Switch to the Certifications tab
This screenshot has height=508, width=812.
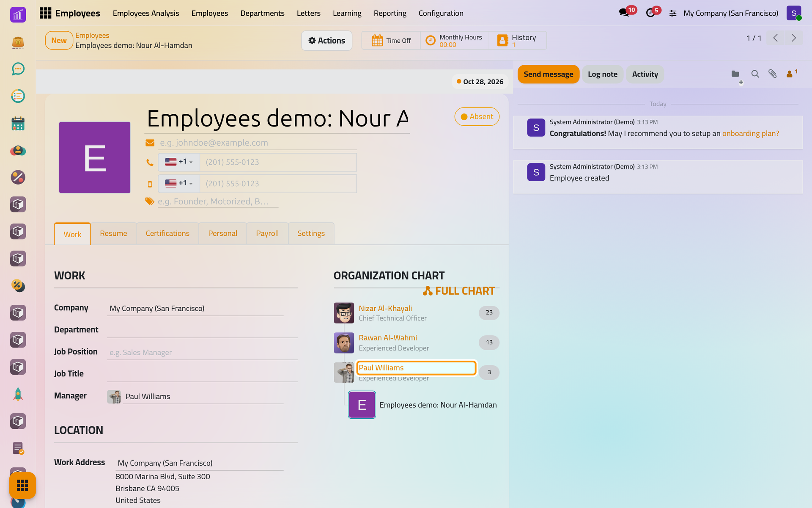click(167, 233)
